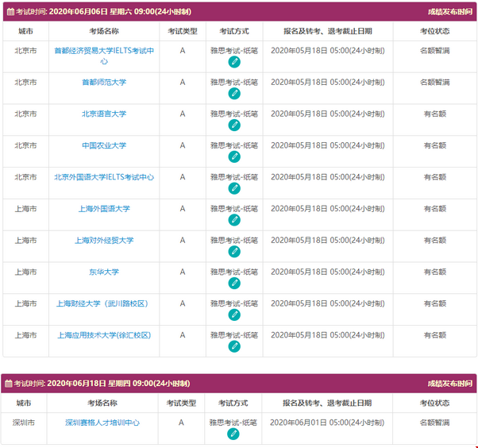Open 北京外国语大学IELTS考试中心 link
This screenshot has width=478, height=448.
coord(104,177)
